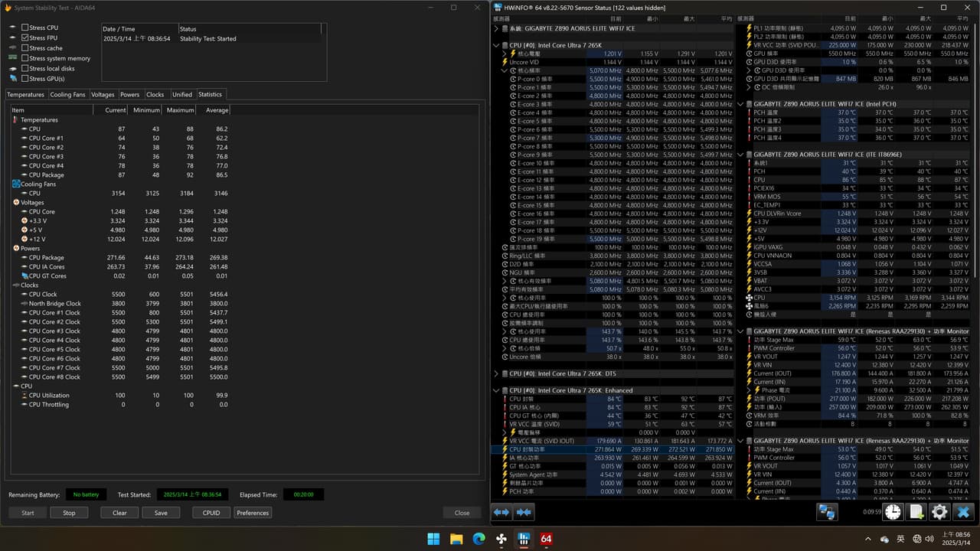The height and width of the screenshot is (551, 980).
Task: Open Cooling Fans tab
Action: tap(67, 95)
